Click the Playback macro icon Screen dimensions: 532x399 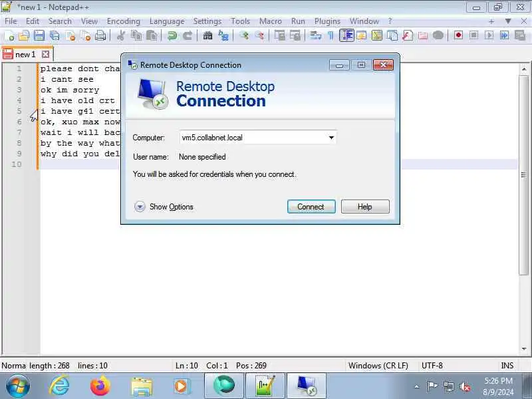pyautogui.click(x=489, y=35)
